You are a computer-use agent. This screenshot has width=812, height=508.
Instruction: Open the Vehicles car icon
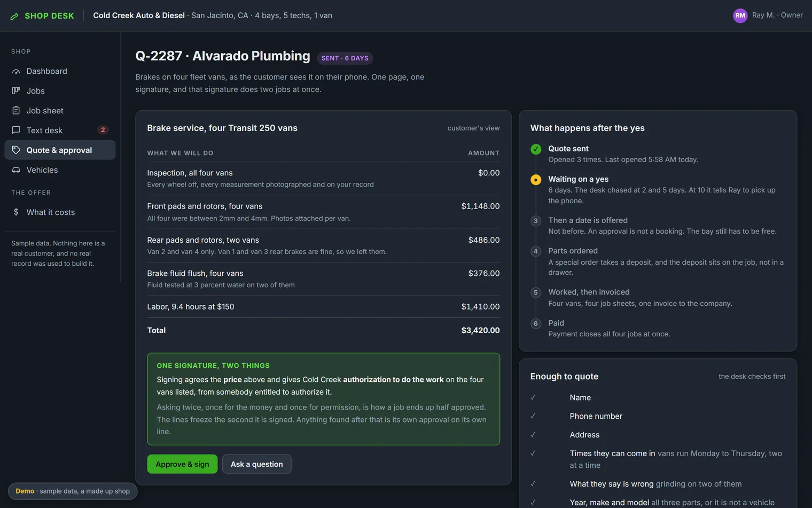[x=16, y=170]
